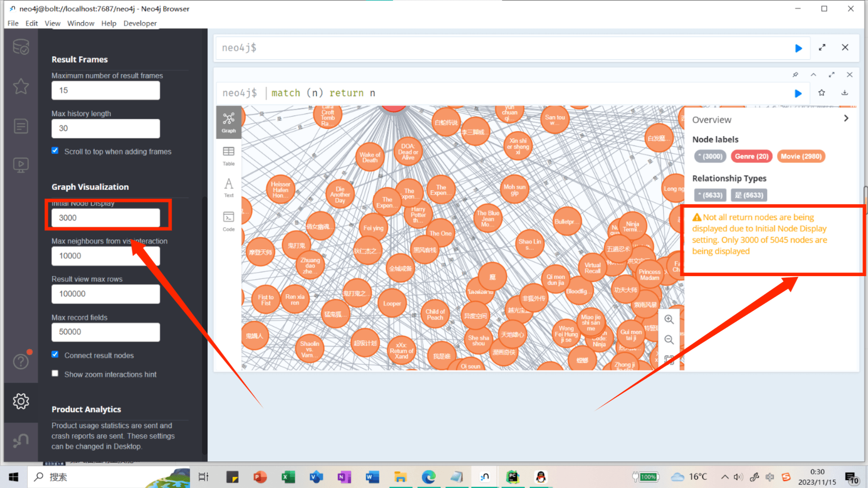Open the File menu

[x=13, y=23]
